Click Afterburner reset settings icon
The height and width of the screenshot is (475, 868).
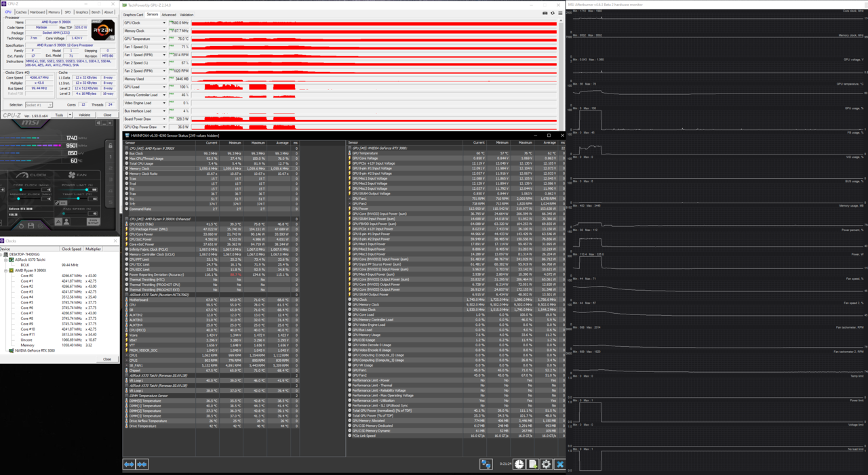pos(21,226)
